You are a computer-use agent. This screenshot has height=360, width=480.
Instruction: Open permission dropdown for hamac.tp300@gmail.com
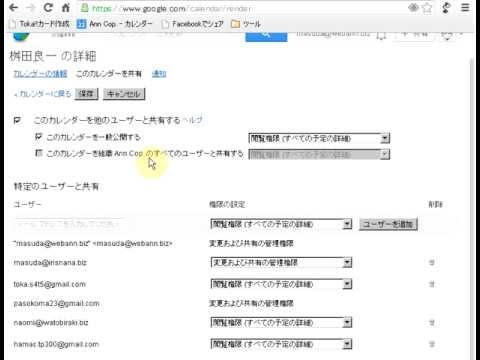(x=281, y=344)
